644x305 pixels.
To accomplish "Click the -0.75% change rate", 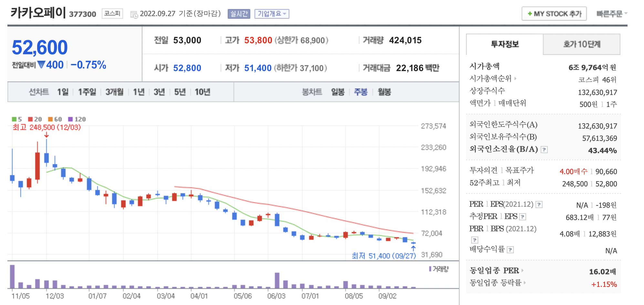I will (88, 65).
